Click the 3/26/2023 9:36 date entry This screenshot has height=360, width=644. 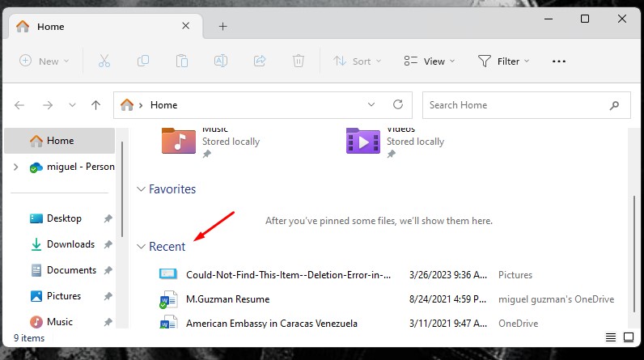(x=448, y=275)
